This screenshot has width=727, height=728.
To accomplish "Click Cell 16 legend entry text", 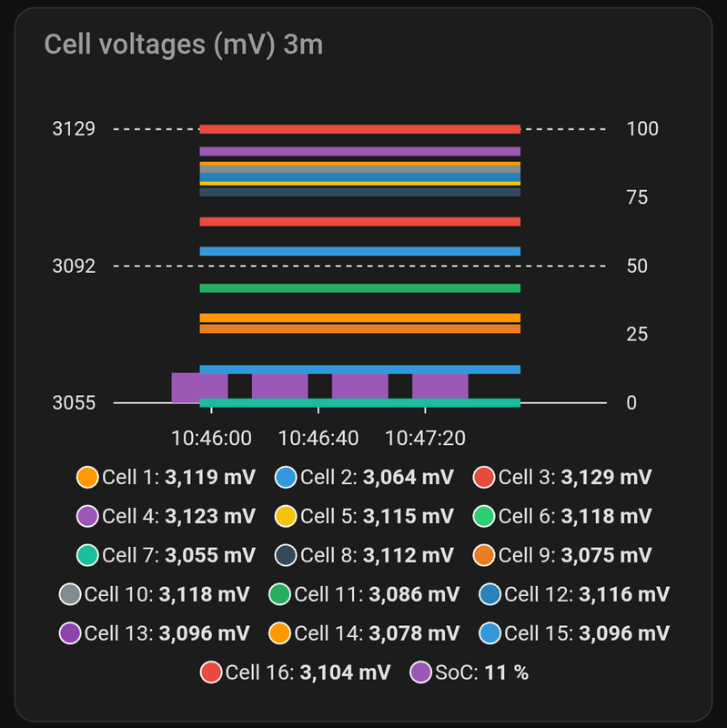I will pos(308,672).
